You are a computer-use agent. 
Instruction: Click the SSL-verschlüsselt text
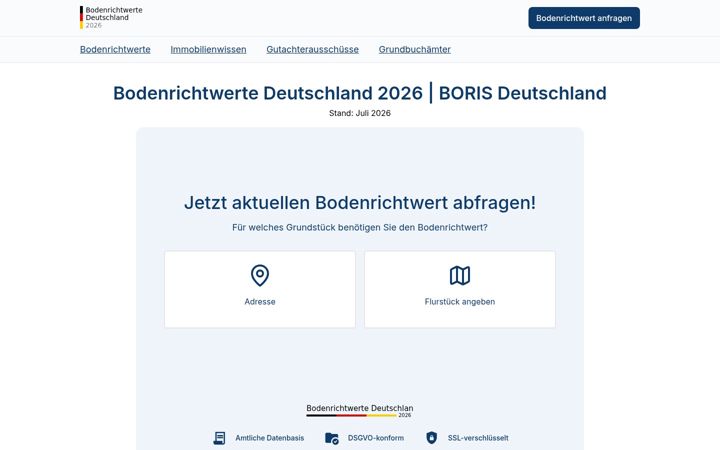tap(478, 438)
